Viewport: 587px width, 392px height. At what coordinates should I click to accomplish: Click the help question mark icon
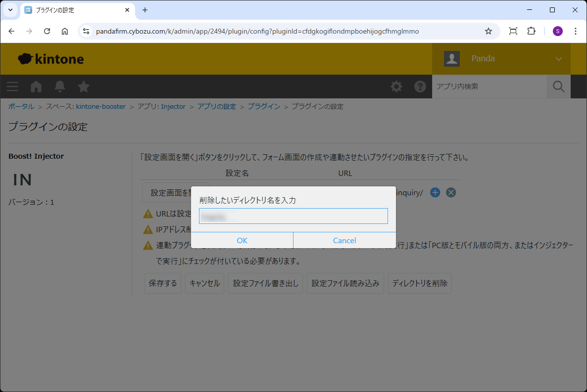420,87
